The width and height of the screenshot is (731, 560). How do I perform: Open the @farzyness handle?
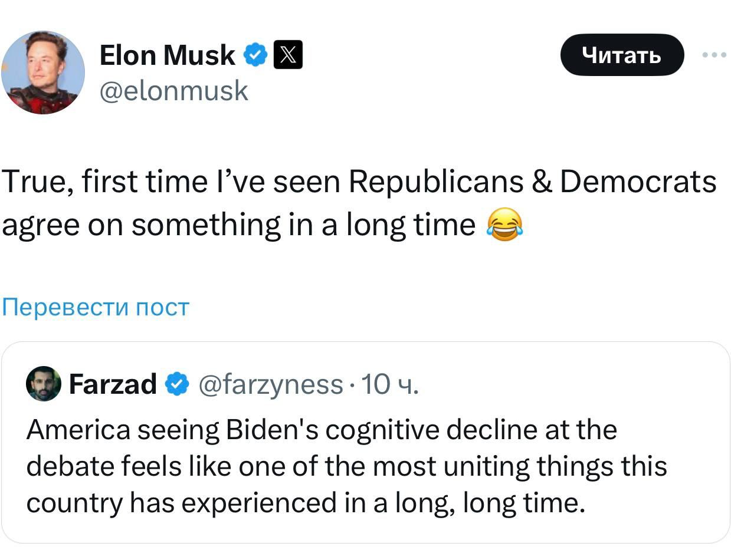pyautogui.click(x=272, y=384)
